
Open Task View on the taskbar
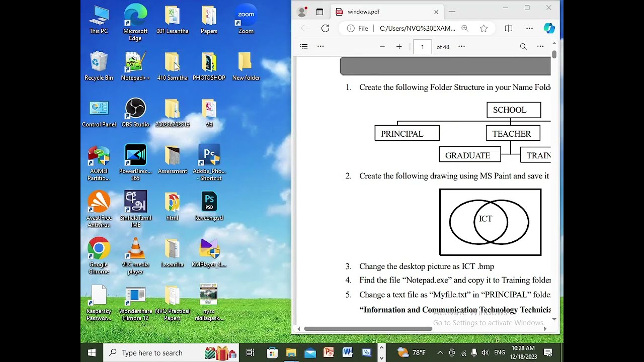tap(250, 352)
